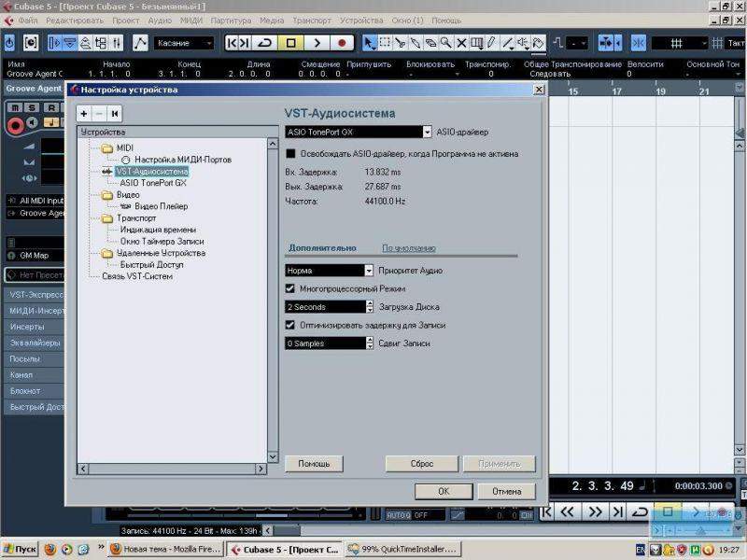The height and width of the screenshot is (560, 747).
Task: Open the grid type dropdown arrow
Action: tap(704, 43)
